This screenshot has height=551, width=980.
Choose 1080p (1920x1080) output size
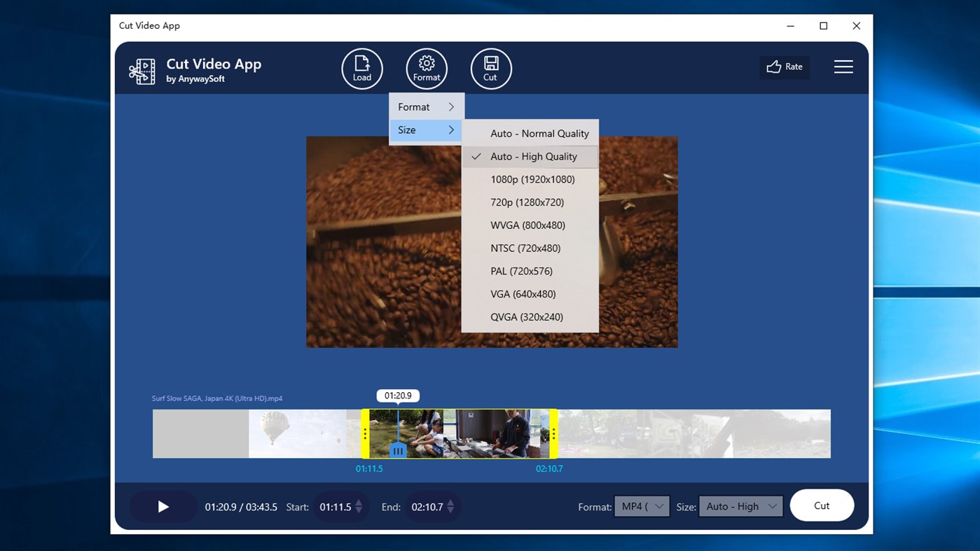tap(532, 179)
